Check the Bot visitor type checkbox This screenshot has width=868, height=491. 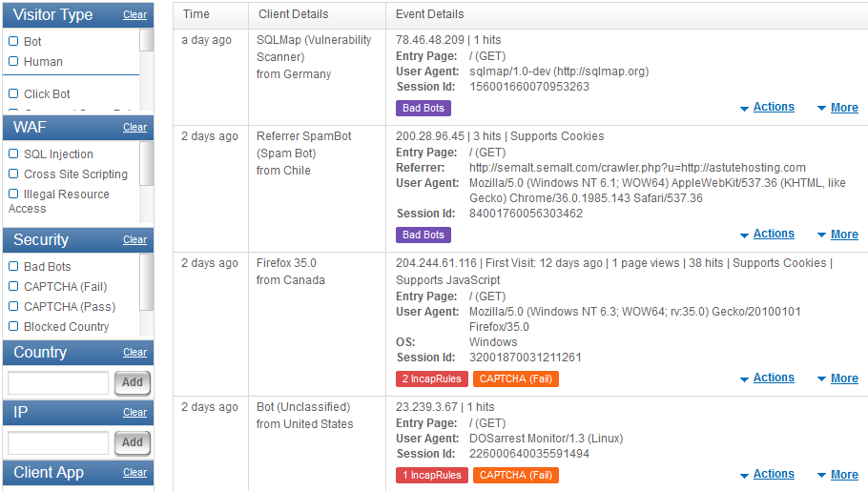13,42
